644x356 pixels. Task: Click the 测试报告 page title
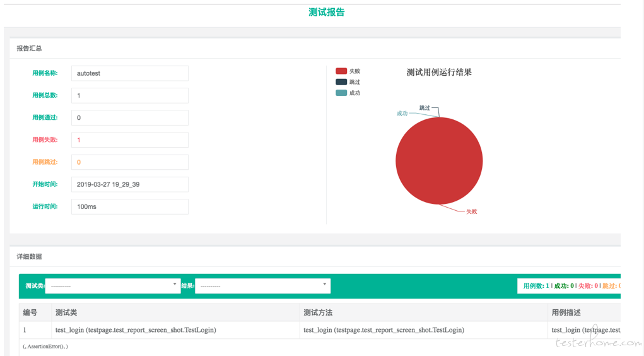click(x=327, y=13)
